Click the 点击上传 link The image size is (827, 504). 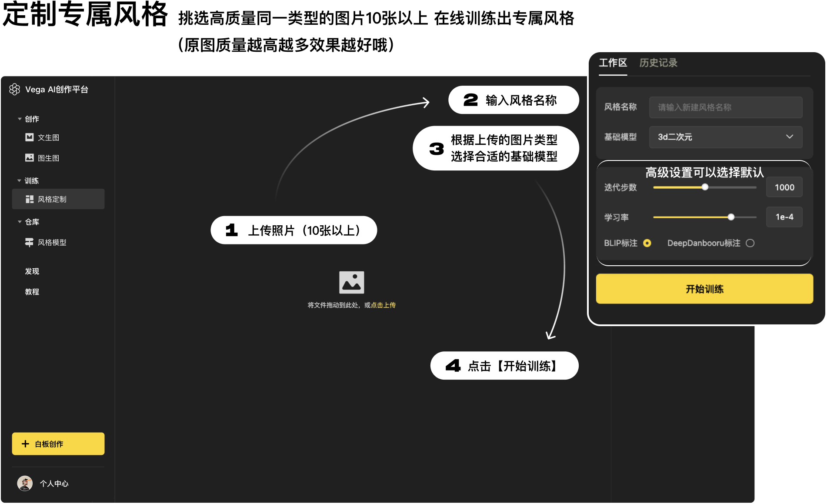[383, 305]
